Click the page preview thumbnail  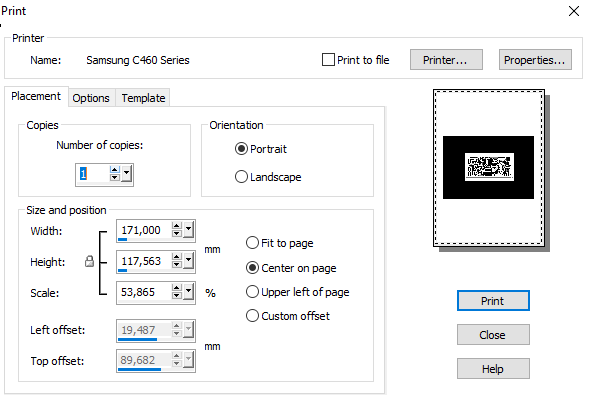click(489, 168)
